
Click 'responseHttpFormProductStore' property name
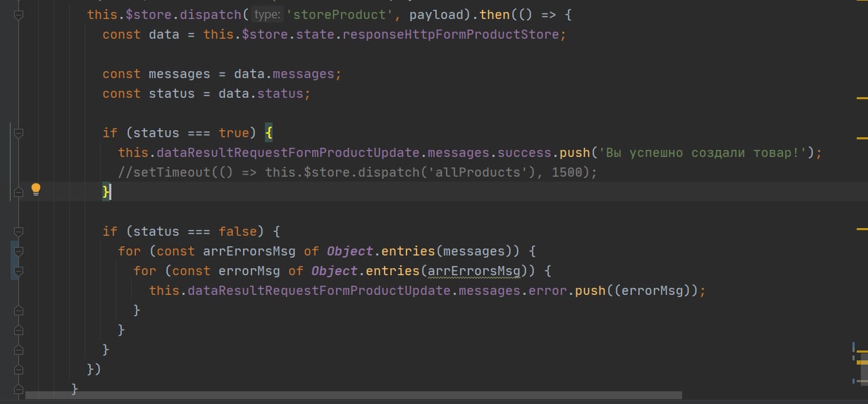[450, 34]
